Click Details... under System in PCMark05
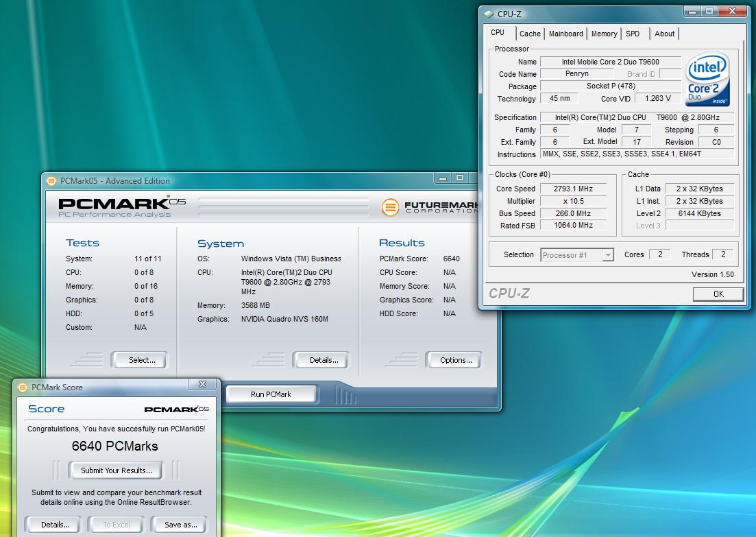This screenshot has height=537, width=756. click(x=321, y=360)
